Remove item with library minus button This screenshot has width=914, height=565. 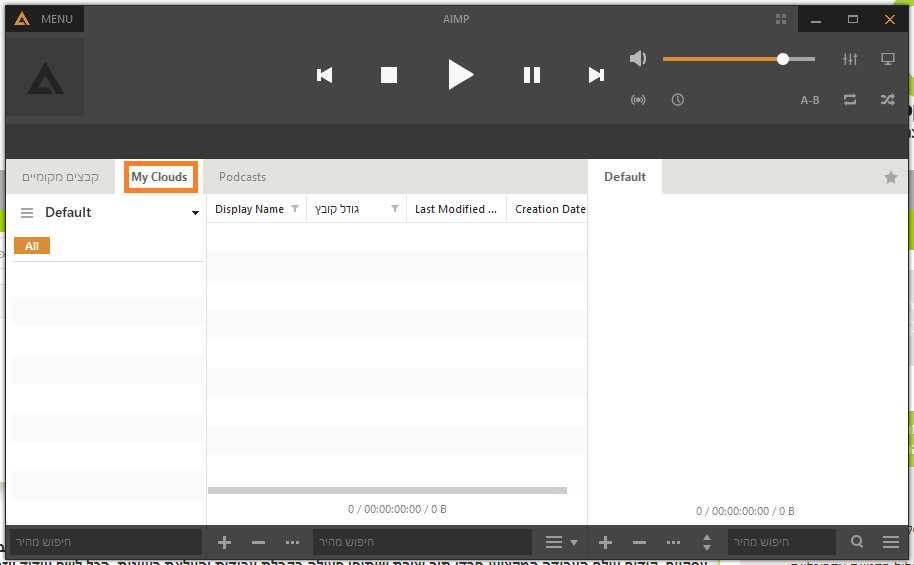coord(258,543)
